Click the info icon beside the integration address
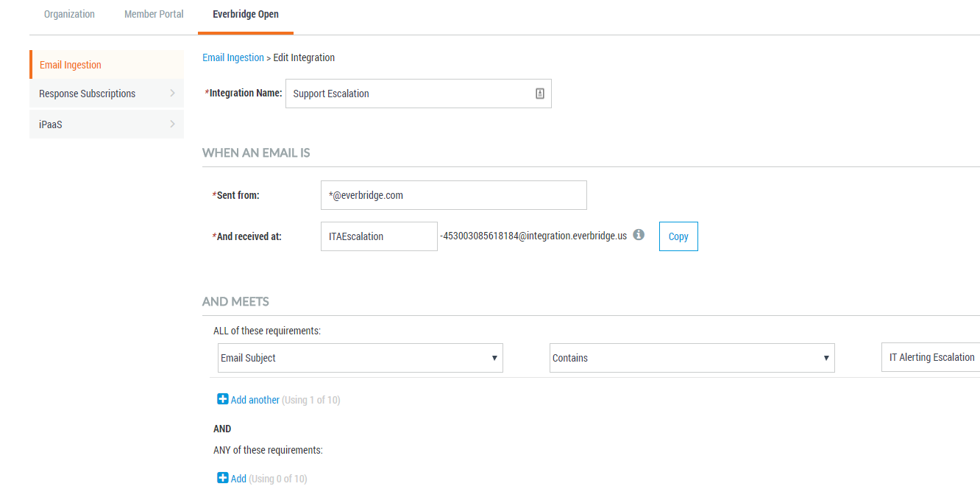980x489 pixels. click(639, 235)
